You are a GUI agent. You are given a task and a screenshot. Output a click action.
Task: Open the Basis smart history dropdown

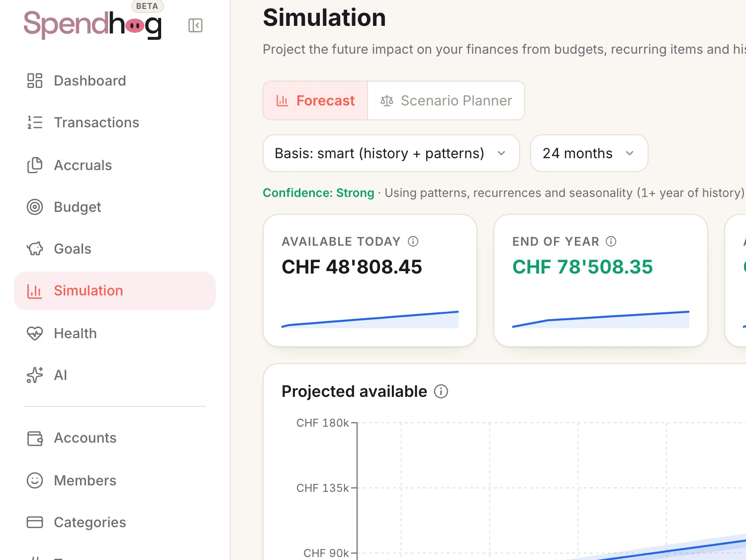[x=391, y=153]
